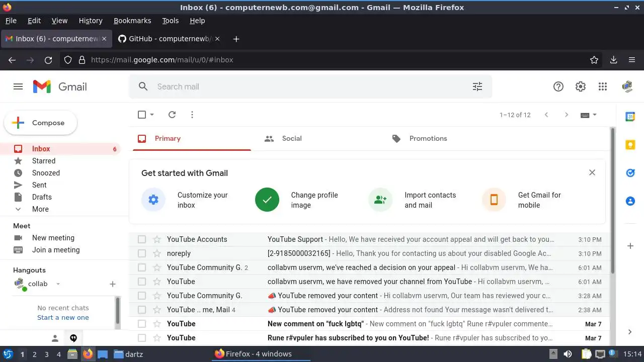Open the Google account avatar
The height and width of the screenshot is (362, 644).
[x=627, y=86]
